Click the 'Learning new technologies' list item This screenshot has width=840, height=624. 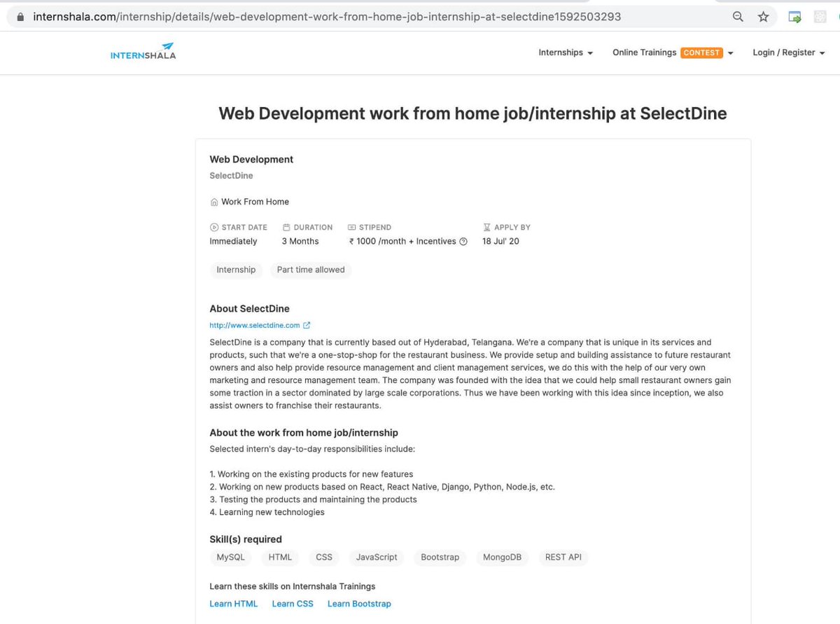267,512
